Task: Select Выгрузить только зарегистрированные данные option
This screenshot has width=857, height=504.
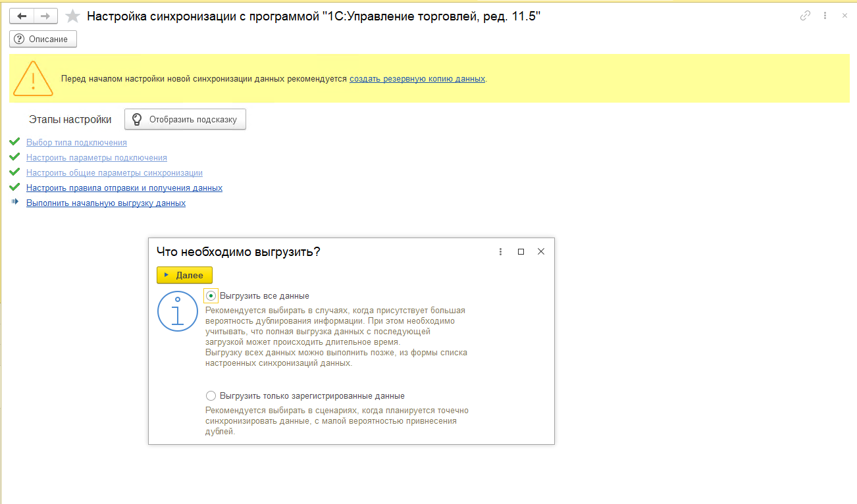Action: pos(211,396)
